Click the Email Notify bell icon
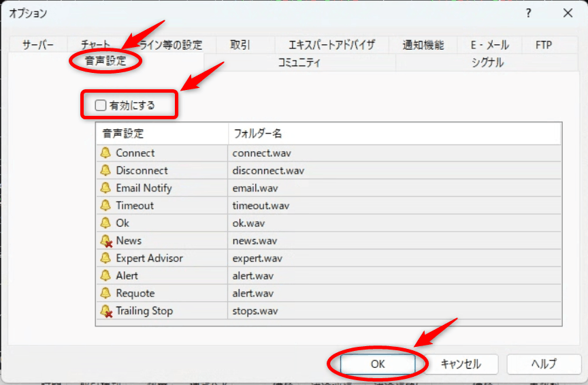588x385 pixels. (105, 188)
